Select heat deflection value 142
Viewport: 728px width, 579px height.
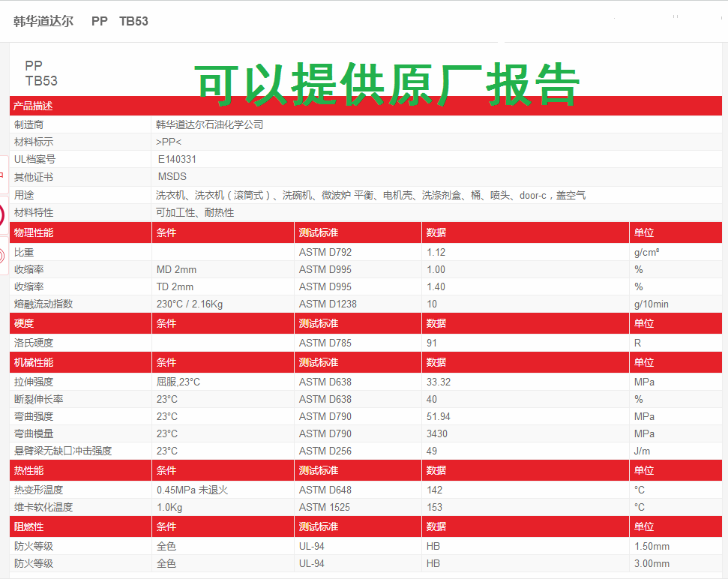[435, 490]
